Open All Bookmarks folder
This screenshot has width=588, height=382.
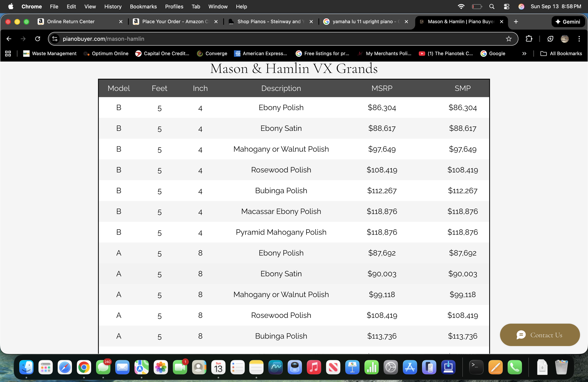click(x=561, y=54)
